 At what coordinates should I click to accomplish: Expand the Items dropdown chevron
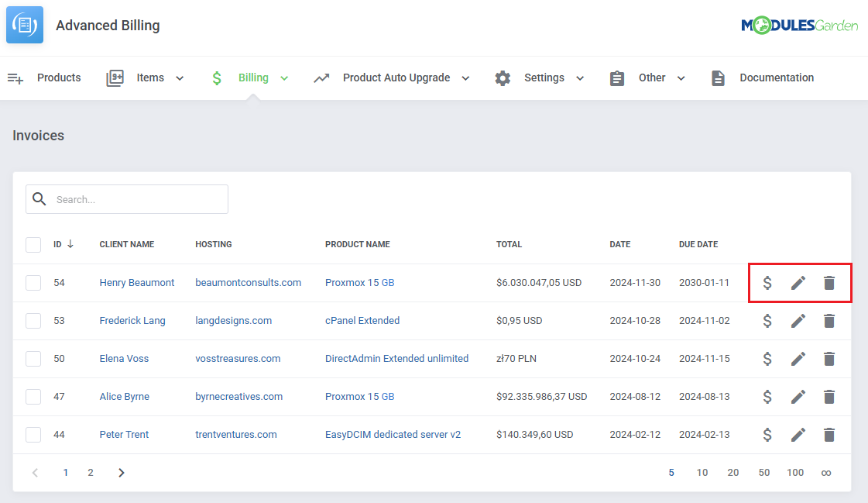tap(180, 78)
